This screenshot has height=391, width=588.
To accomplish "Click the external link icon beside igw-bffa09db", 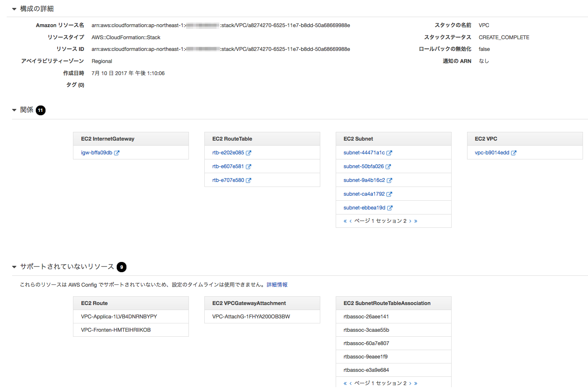I will (x=117, y=153).
